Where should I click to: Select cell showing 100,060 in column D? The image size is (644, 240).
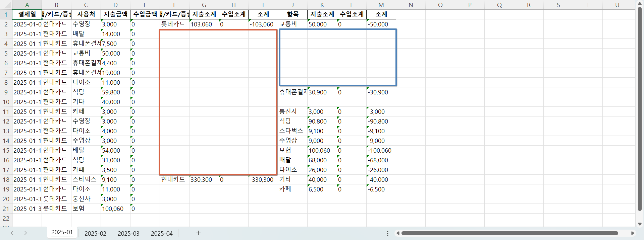click(115, 209)
